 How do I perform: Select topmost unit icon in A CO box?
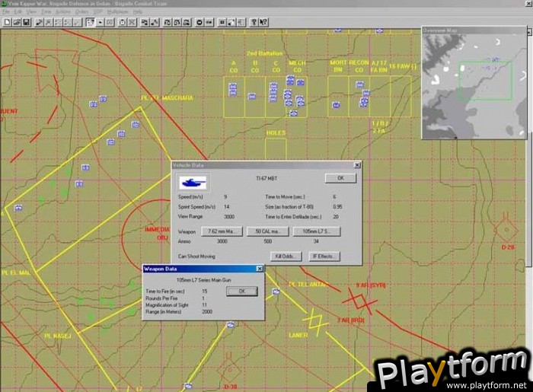(232, 85)
